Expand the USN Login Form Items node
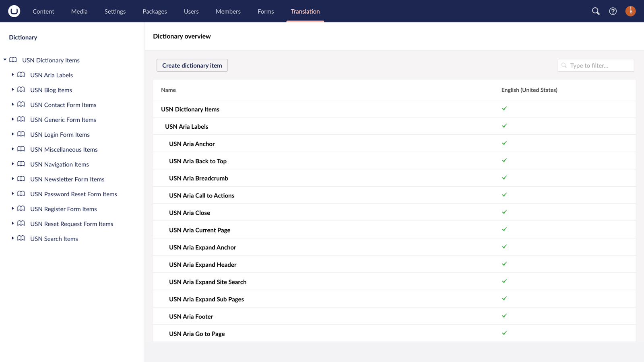This screenshot has width=644, height=362. tap(13, 134)
